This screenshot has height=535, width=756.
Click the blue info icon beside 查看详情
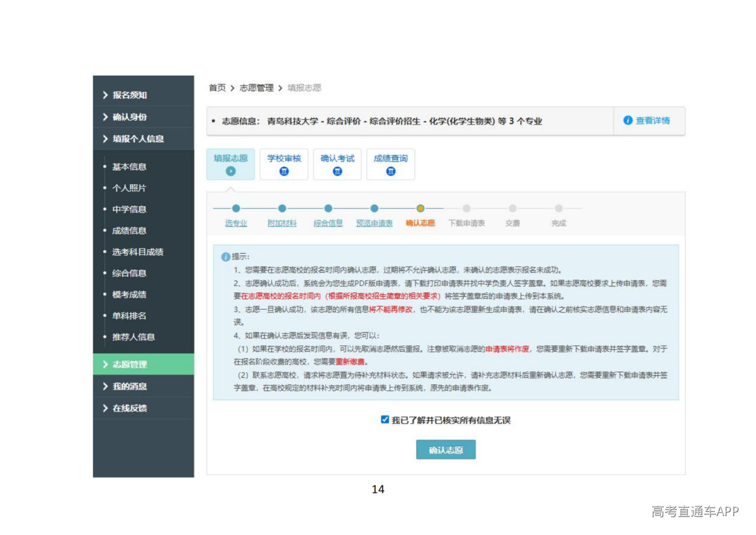(628, 121)
